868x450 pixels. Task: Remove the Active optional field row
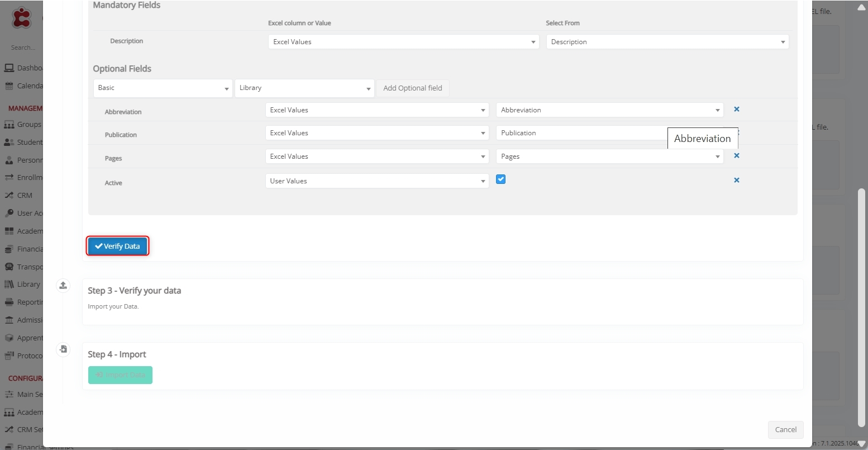(x=736, y=180)
